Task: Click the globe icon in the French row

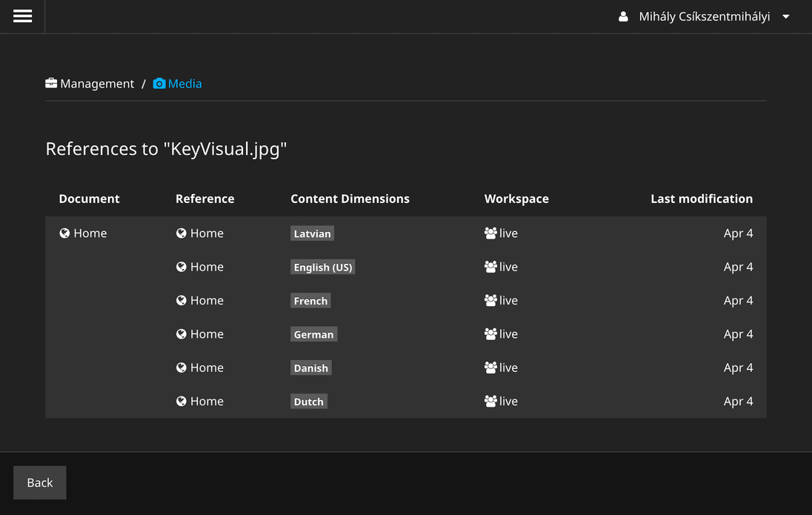Action: (x=182, y=301)
